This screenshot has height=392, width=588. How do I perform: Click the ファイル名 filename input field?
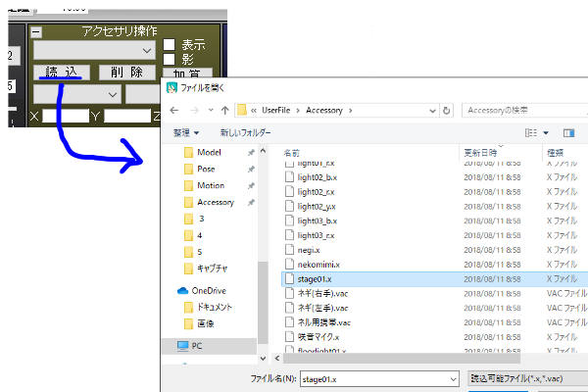pos(375,379)
